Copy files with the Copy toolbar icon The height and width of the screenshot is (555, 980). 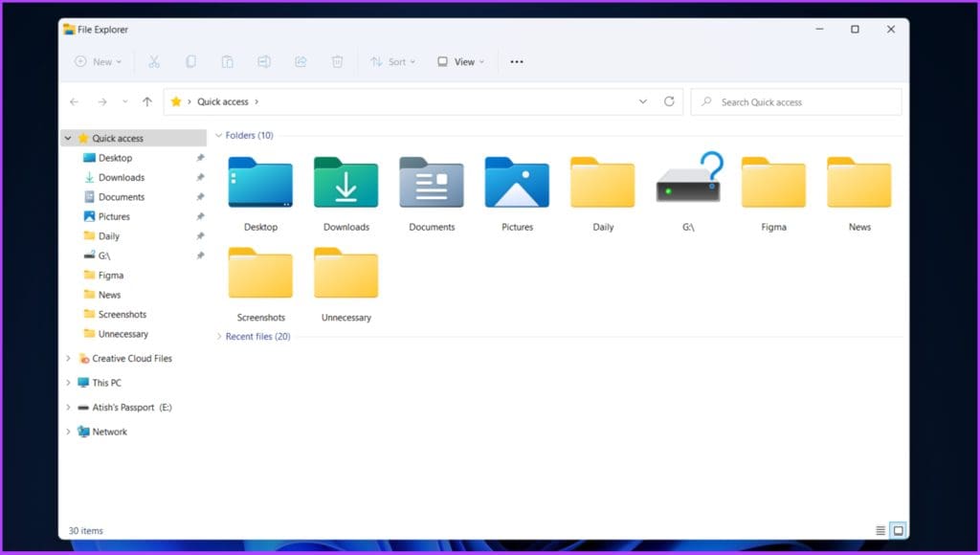(190, 61)
